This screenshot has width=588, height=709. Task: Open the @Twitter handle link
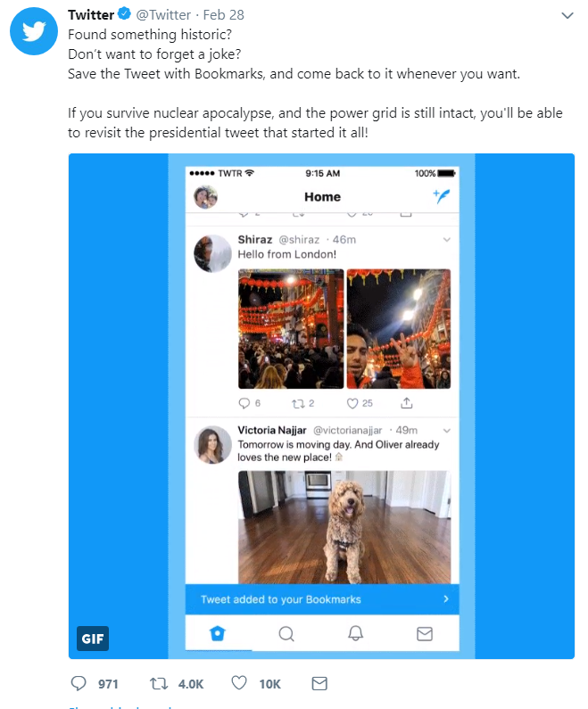click(163, 15)
